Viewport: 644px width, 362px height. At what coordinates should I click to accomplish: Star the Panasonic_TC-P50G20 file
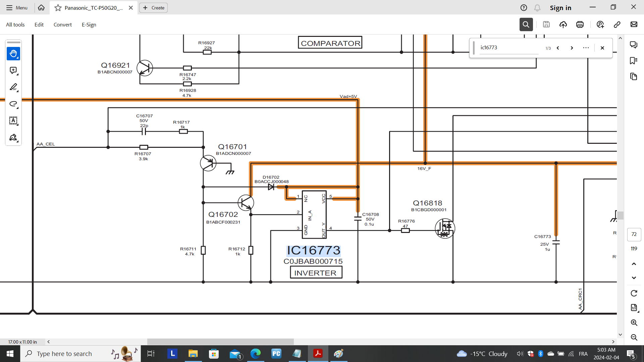(x=58, y=8)
